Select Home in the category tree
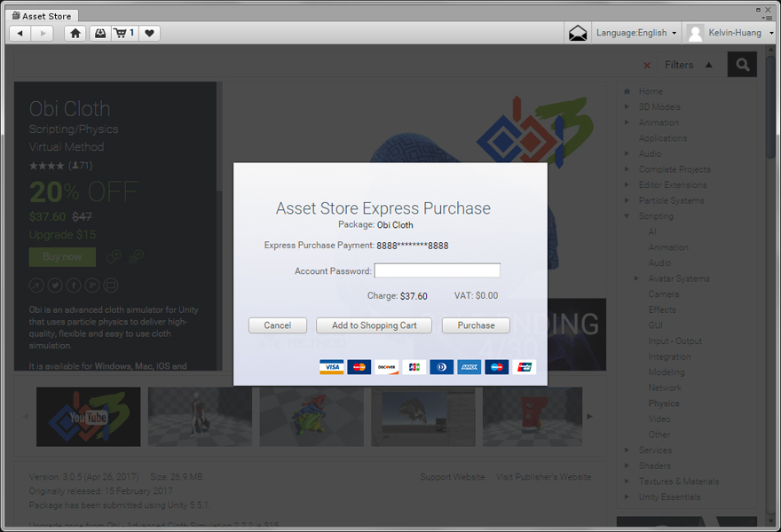 (651, 91)
